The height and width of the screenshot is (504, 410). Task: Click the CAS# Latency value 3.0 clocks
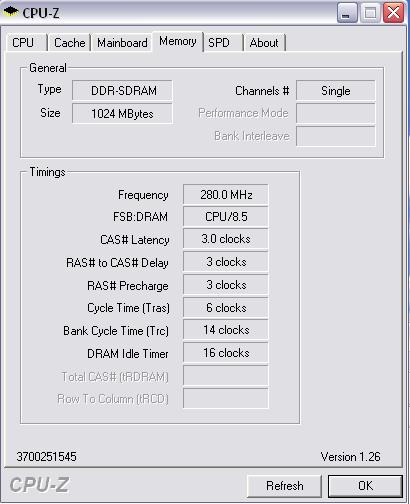226,239
